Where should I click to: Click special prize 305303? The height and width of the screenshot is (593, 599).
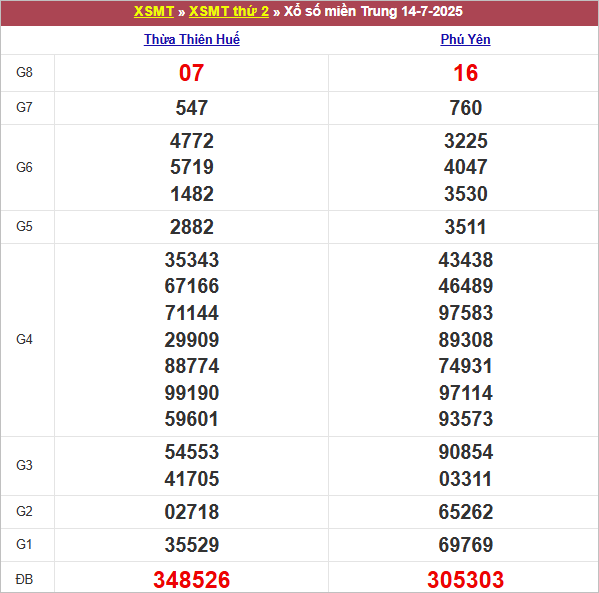[465, 580]
